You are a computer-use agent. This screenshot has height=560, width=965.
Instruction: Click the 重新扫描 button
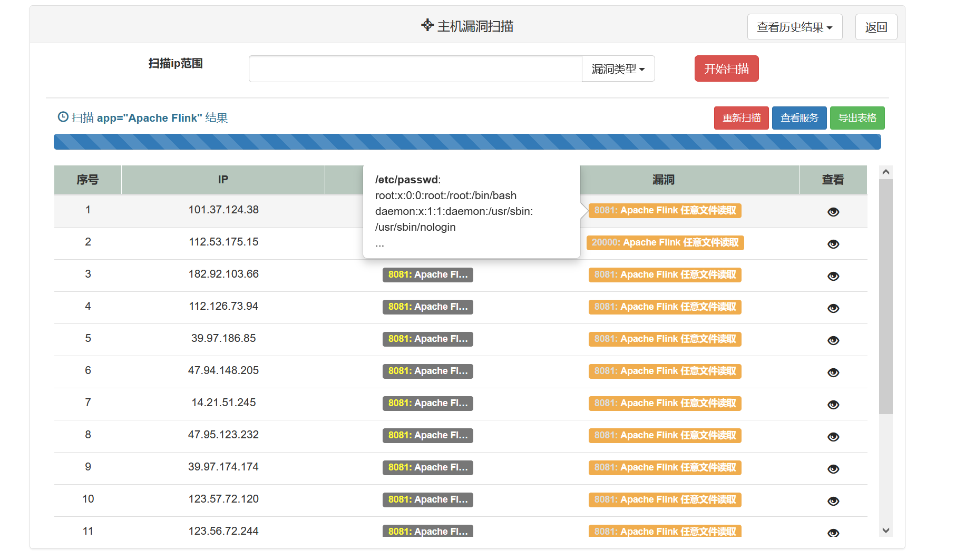point(741,118)
